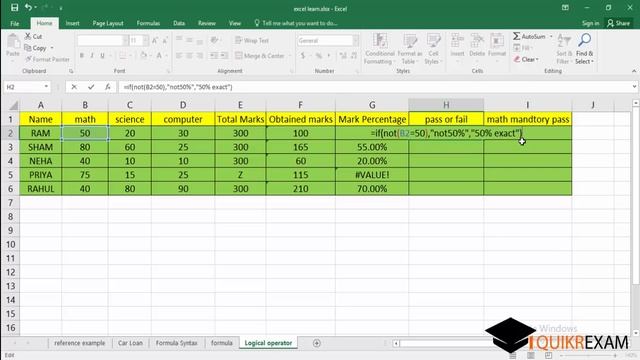Paste clipboard contents

[13, 46]
